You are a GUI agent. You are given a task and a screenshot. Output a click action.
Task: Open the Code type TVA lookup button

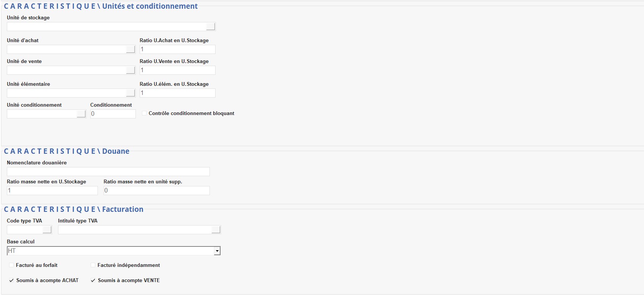coord(47,230)
